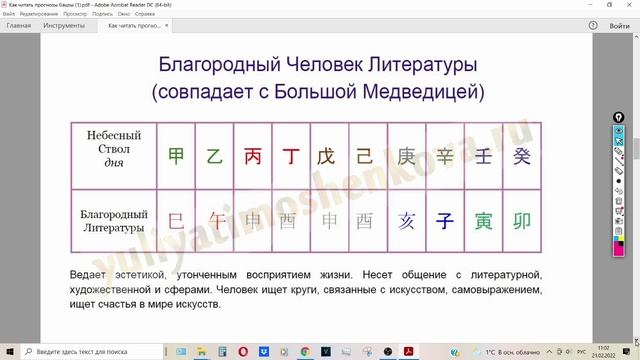Toggle the eye visibility icon in the annotation toolbar

pyautogui.click(x=619, y=131)
